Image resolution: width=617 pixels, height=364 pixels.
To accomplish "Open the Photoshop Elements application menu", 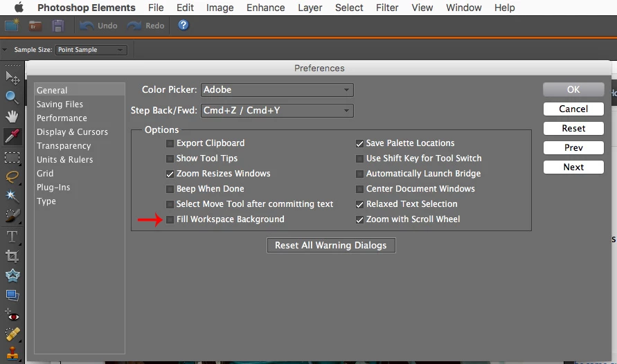I will (x=86, y=8).
